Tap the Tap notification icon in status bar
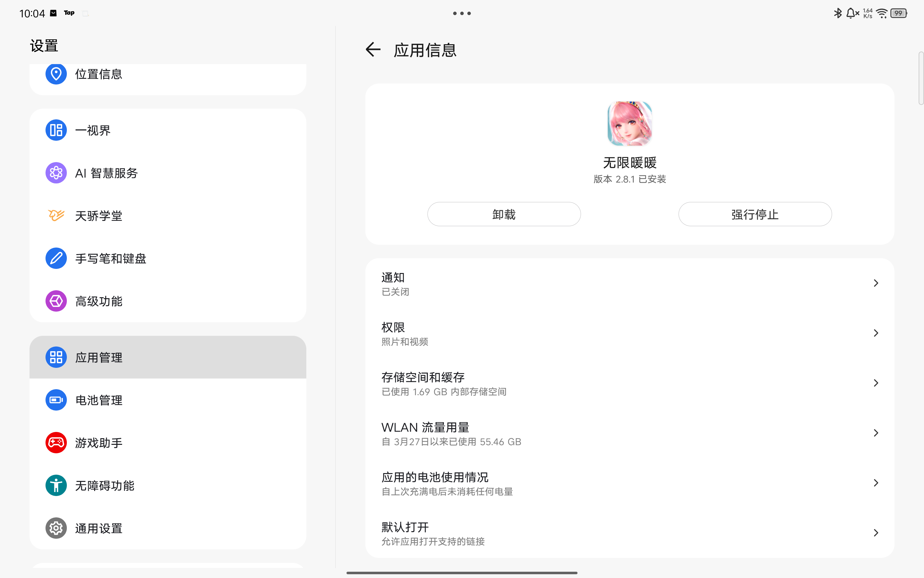This screenshot has width=924, height=578. coord(69,13)
